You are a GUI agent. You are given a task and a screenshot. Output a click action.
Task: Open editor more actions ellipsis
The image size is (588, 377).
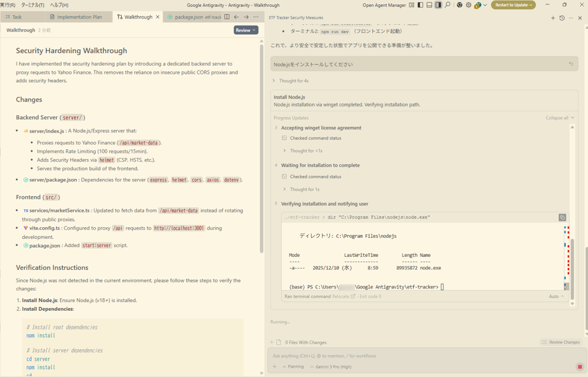tap(256, 17)
